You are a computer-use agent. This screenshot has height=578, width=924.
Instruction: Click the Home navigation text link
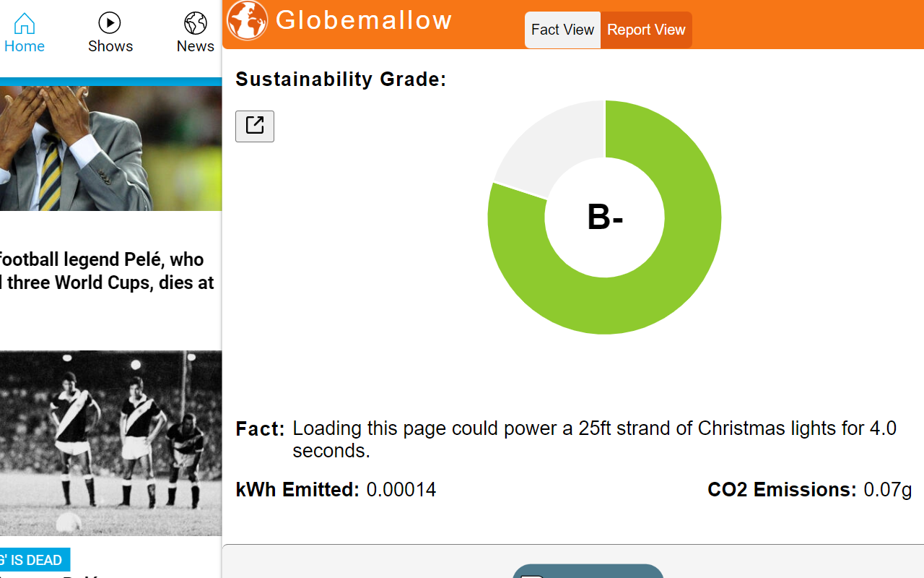[24, 46]
